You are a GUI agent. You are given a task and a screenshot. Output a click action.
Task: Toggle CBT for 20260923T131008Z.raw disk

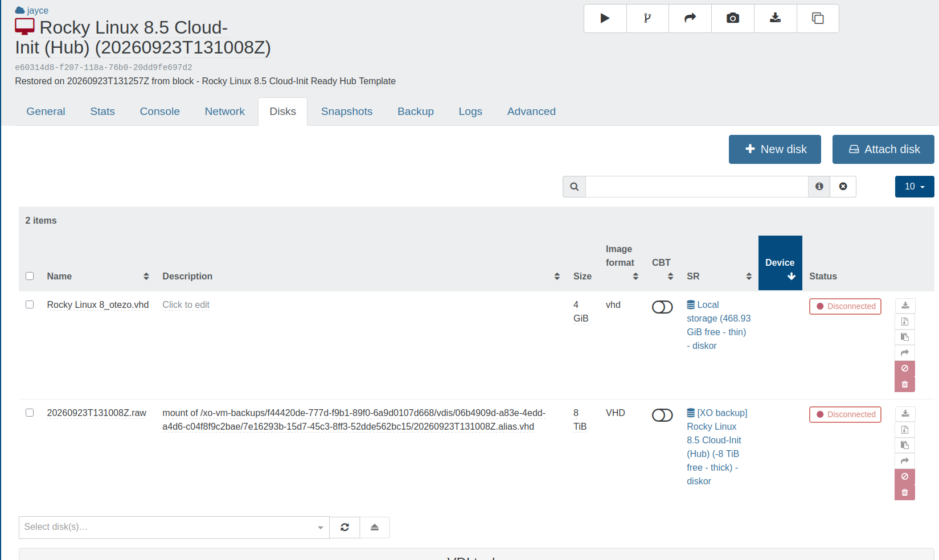662,415
